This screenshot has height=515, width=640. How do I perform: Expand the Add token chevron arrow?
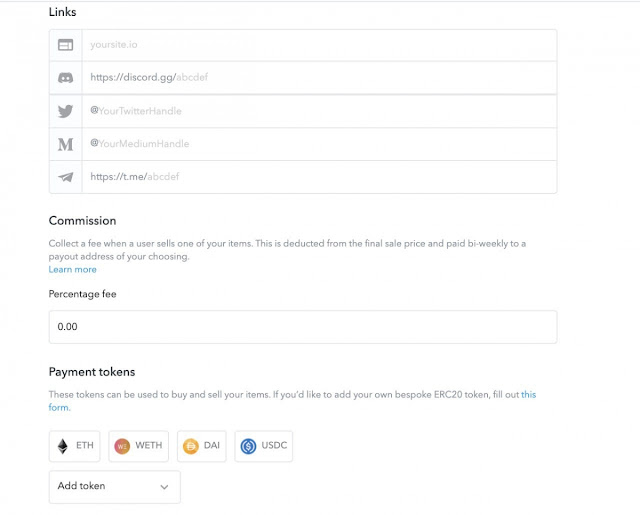164,487
